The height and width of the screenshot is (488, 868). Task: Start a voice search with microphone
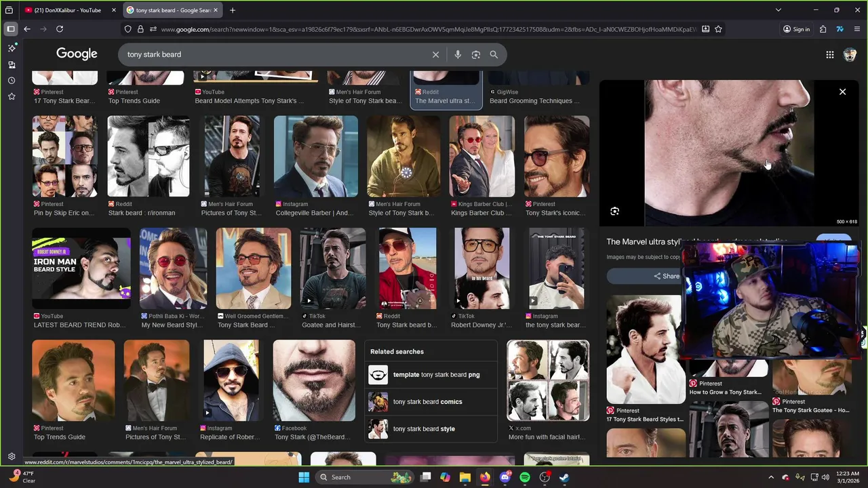point(458,54)
